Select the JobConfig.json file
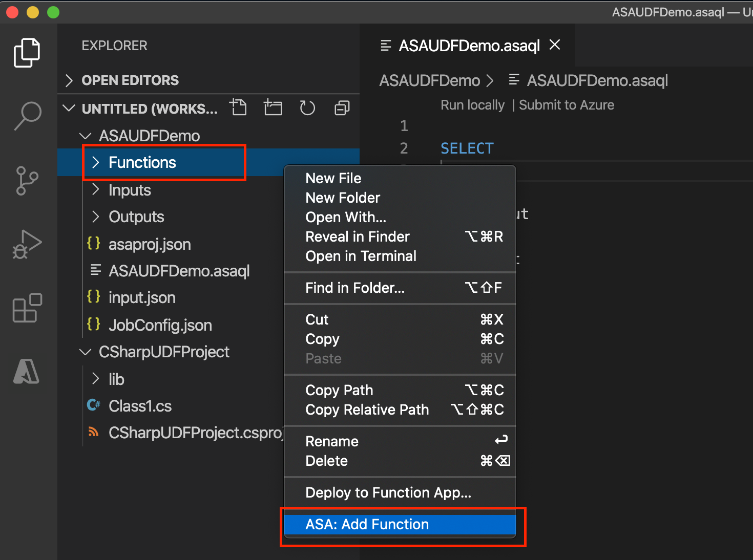Viewport: 753px width, 560px height. [160, 325]
